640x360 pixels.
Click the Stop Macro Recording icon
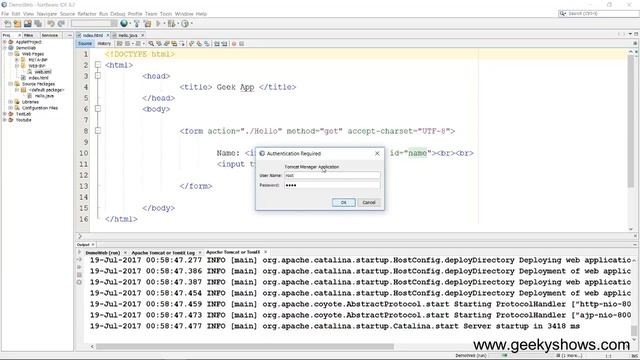(242, 44)
